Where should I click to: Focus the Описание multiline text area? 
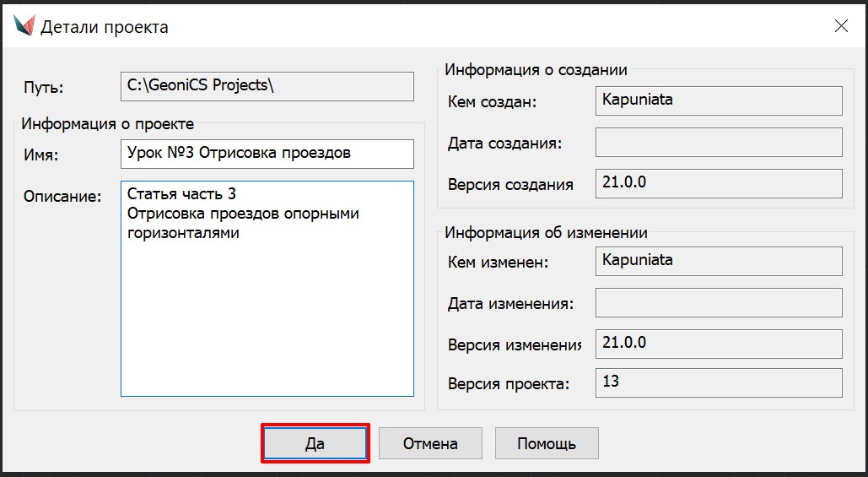[267, 304]
